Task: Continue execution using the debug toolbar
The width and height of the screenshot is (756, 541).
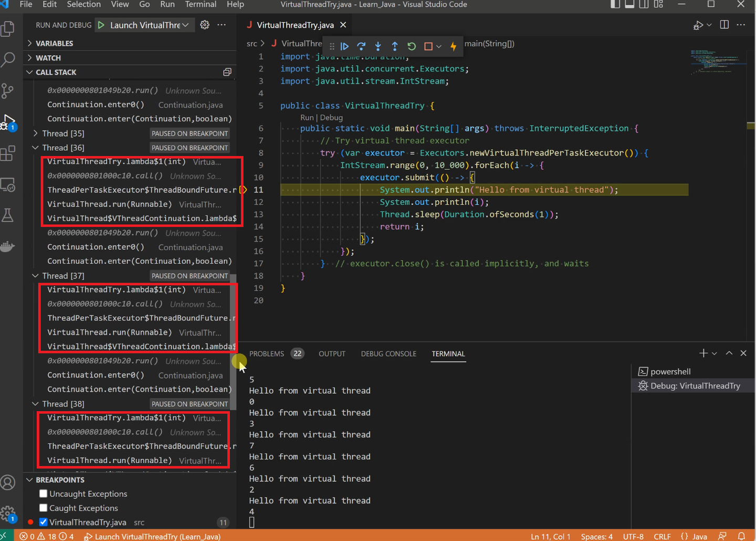Action: pos(344,46)
